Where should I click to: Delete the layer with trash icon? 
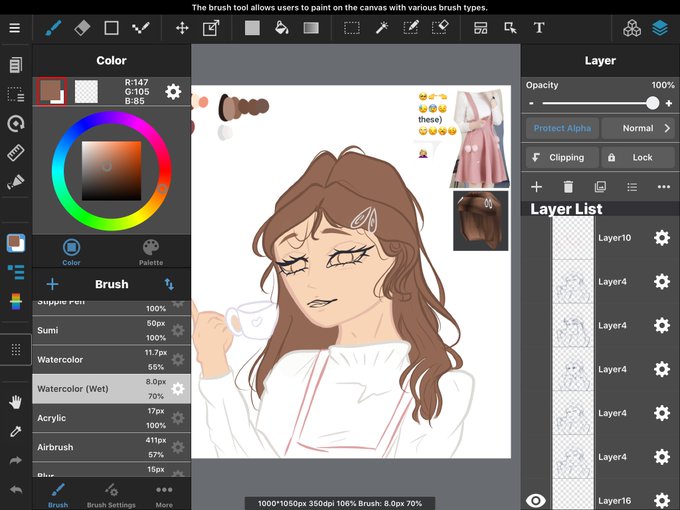(568, 187)
